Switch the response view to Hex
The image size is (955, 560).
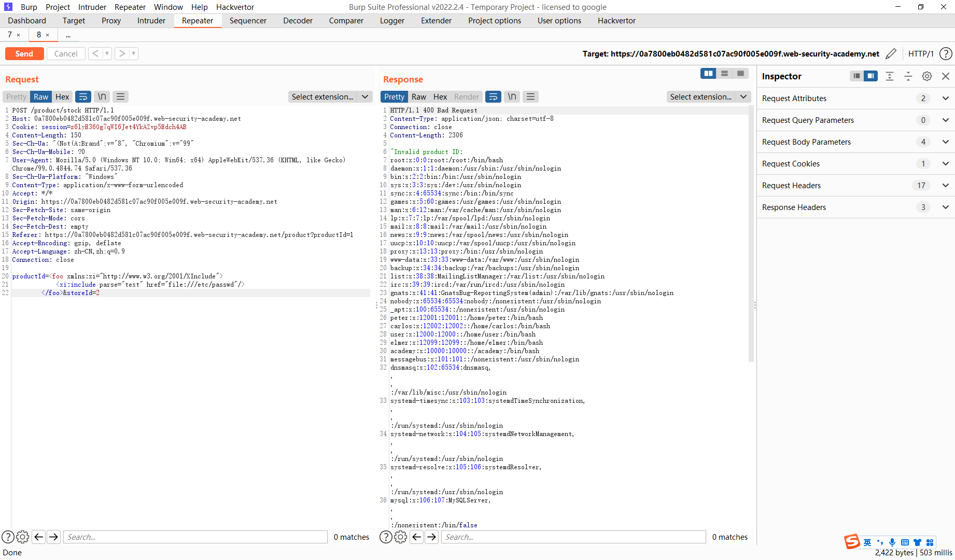pos(440,96)
